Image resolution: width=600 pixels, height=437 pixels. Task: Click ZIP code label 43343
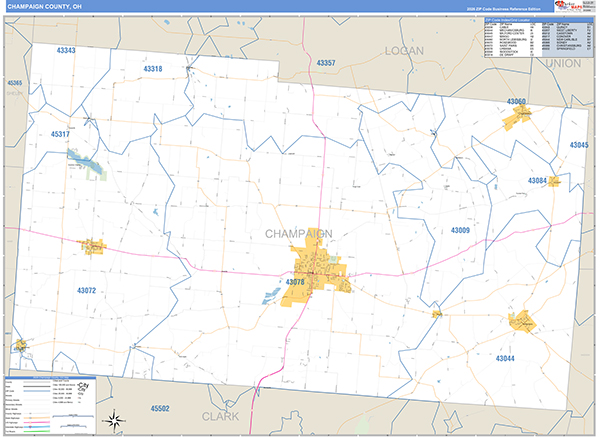tap(66, 50)
